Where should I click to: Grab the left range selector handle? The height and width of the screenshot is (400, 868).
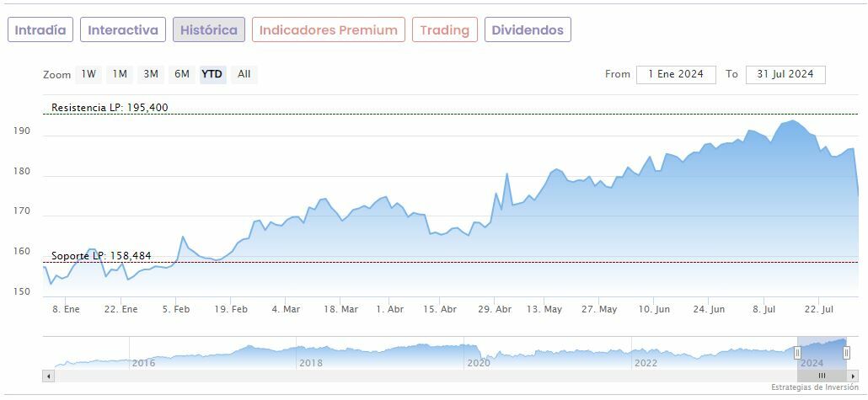click(797, 353)
